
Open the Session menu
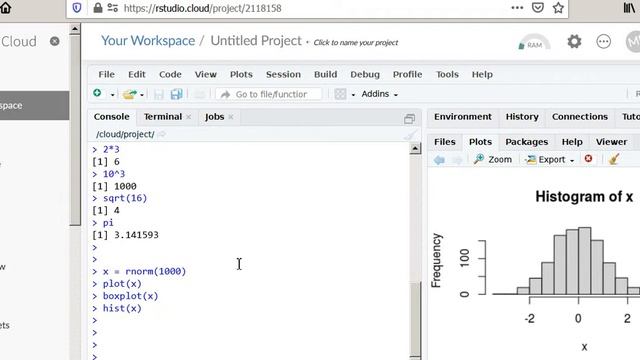pyautogui.click(x=283, y=74)
